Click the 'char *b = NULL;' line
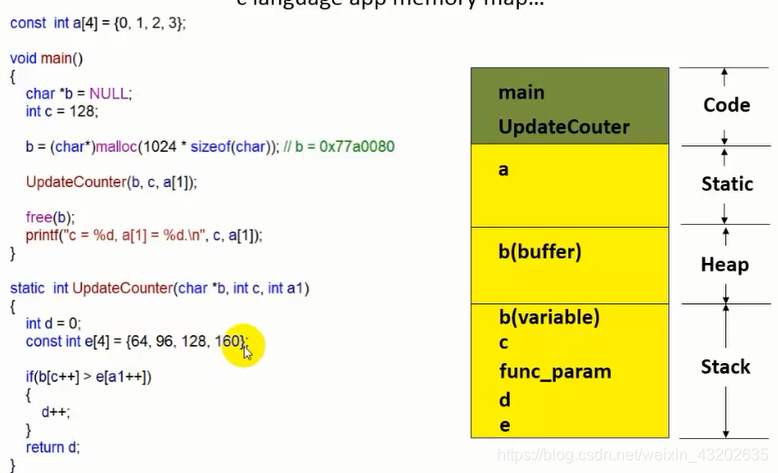The height and width of the screenshot is (473, 778). pos(79,94)
